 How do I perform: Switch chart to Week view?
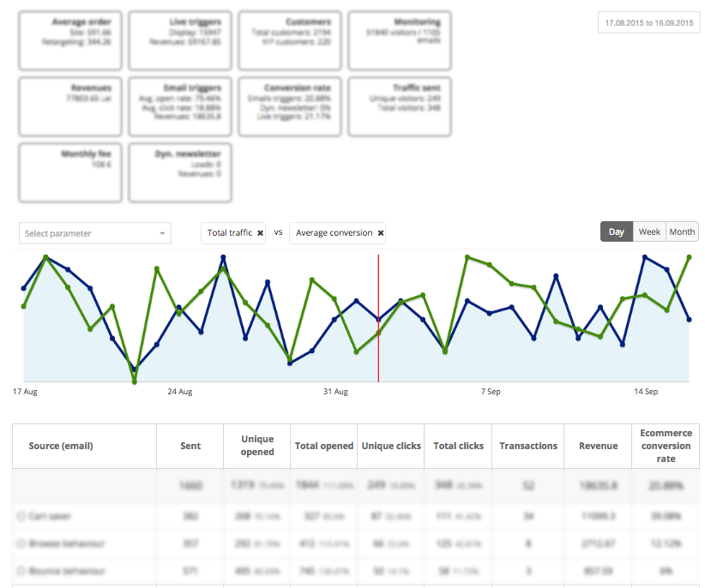click(x=649, y=231)
